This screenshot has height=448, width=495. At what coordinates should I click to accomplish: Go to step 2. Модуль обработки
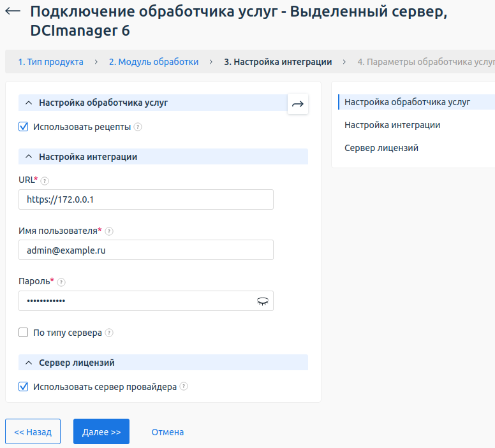coord(153,62)
